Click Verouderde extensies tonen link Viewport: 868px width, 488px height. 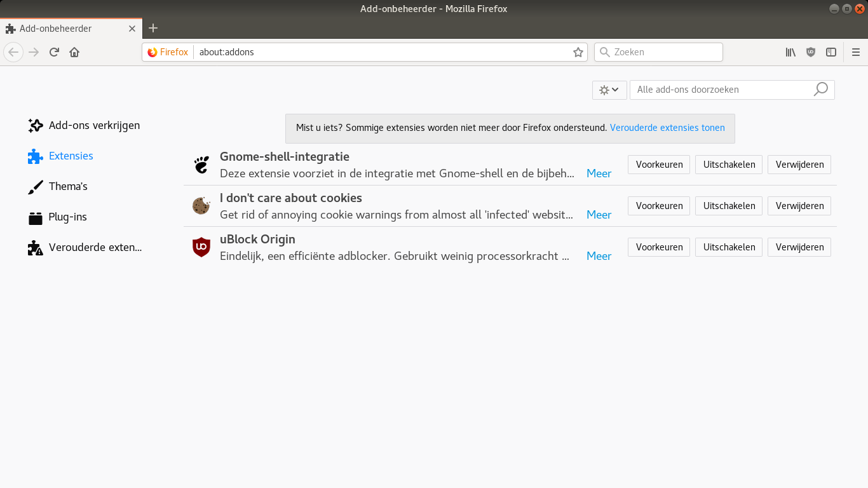click(x=667, y=128)
